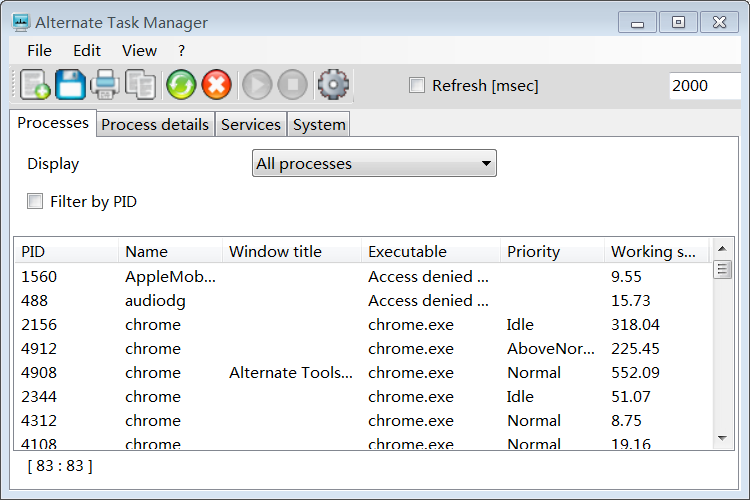
Task: Click the new process document icon
Action: 35,86
